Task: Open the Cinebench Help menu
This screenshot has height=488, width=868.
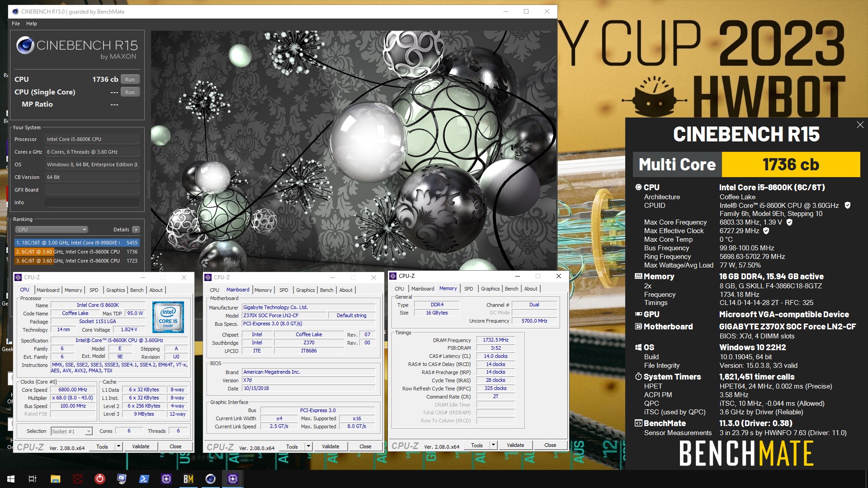Action: click(x=31, y=23)
